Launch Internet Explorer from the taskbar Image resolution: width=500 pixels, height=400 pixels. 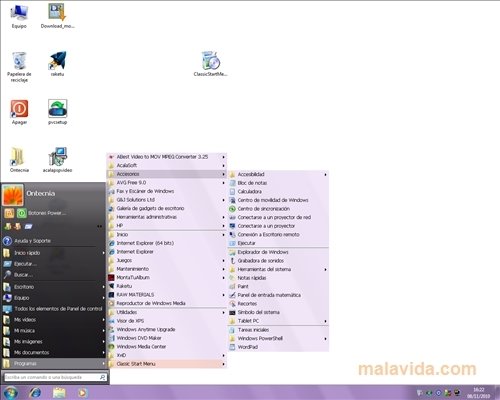[35, 393]
